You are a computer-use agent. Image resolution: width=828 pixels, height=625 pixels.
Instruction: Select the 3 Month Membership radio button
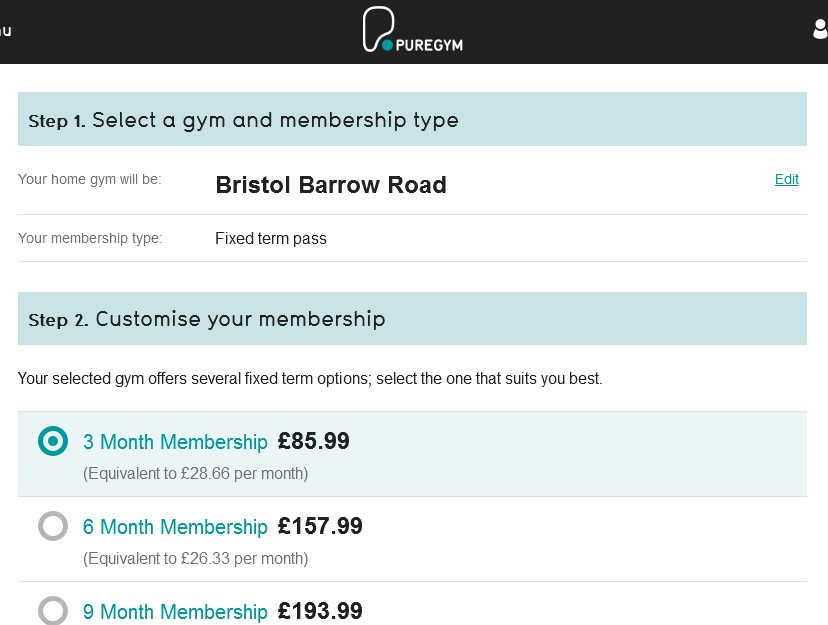[x=53, y=441]
